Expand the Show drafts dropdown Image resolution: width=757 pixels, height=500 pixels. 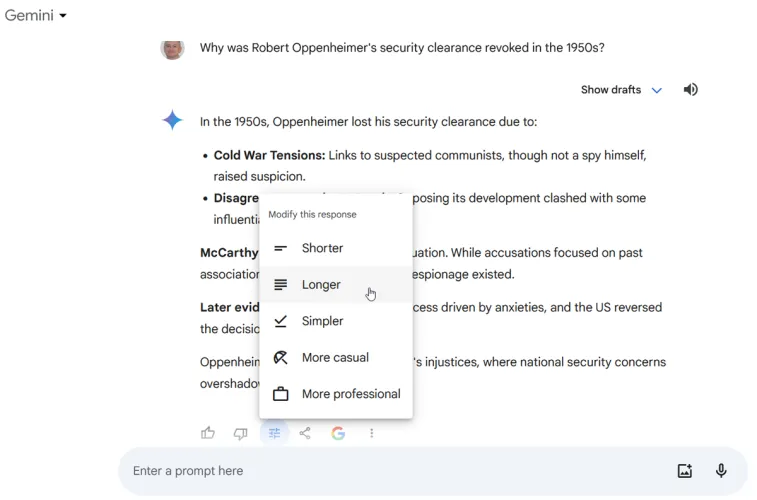pyautogui.click(x=656, y=90)
